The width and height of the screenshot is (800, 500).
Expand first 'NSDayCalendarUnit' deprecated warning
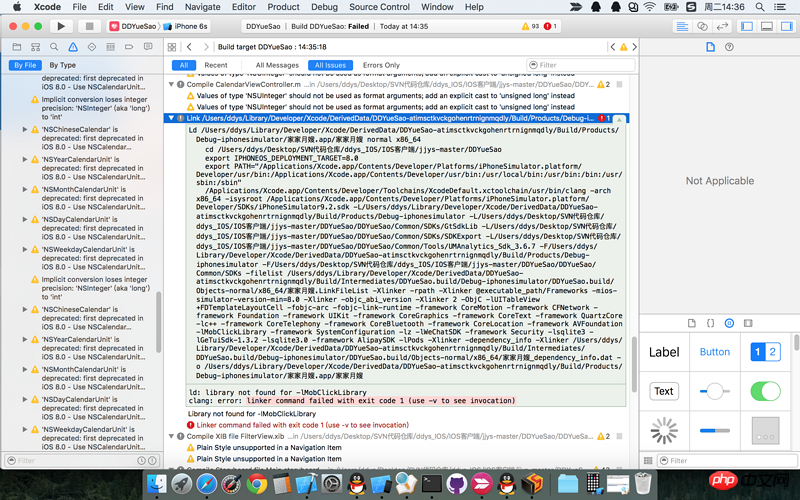click(24, 219)
